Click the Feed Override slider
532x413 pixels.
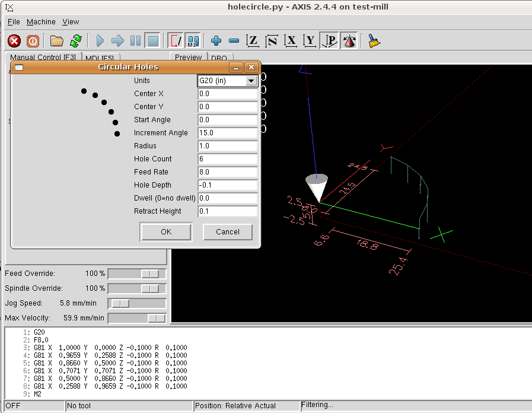tap(137, 274)
